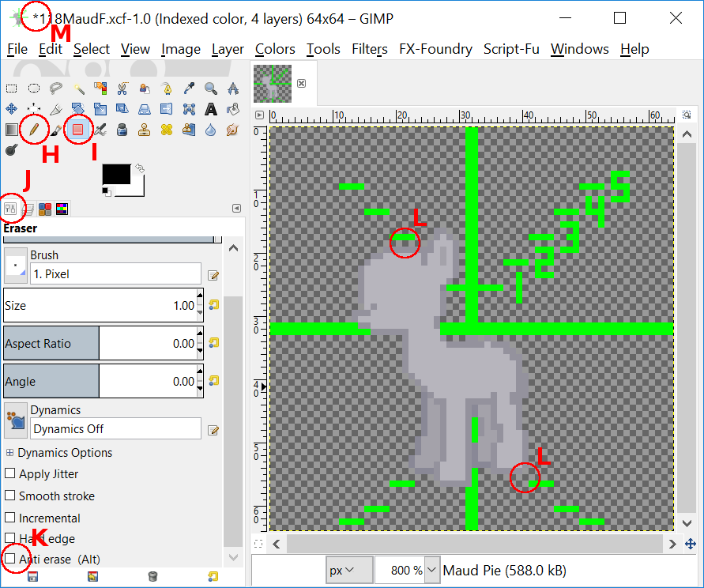Select the Bucket Fill tool
This screenshot has width=704, height=588.
pyautogui.click(x=232, y=109)
